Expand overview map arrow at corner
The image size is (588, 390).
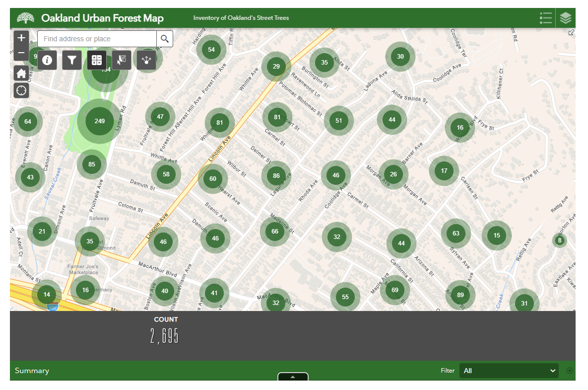click(571, 32)
